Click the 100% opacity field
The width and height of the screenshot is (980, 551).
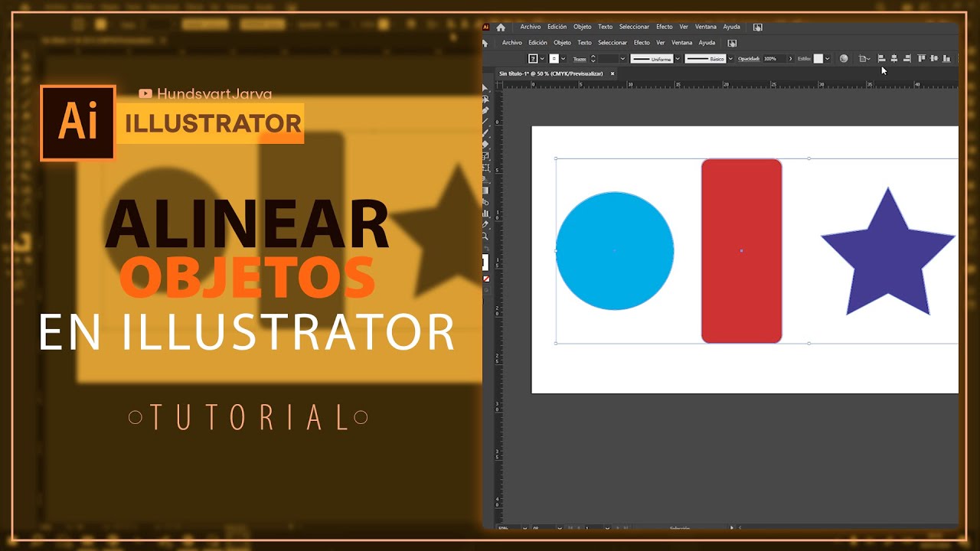click(774, 58)
